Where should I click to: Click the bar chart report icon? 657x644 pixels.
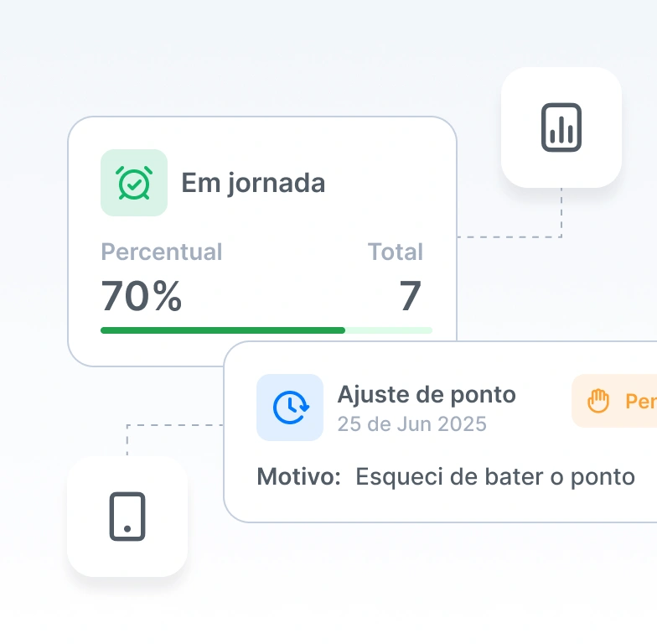coord(561,127)
